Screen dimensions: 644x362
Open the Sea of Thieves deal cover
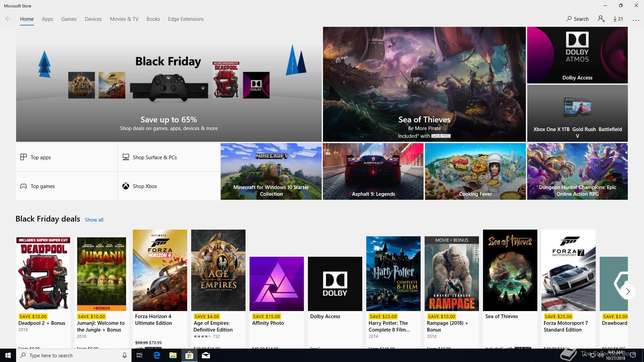pos(510,270)
